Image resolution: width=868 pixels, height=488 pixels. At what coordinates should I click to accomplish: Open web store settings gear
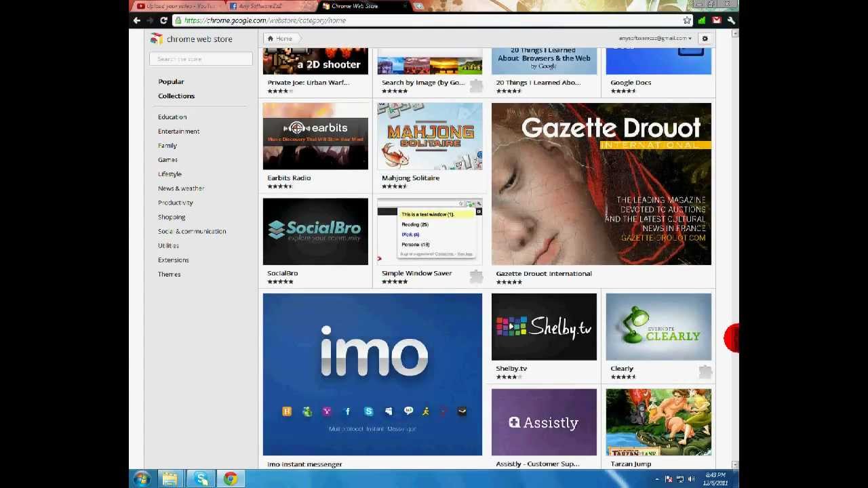coord(705,39)
